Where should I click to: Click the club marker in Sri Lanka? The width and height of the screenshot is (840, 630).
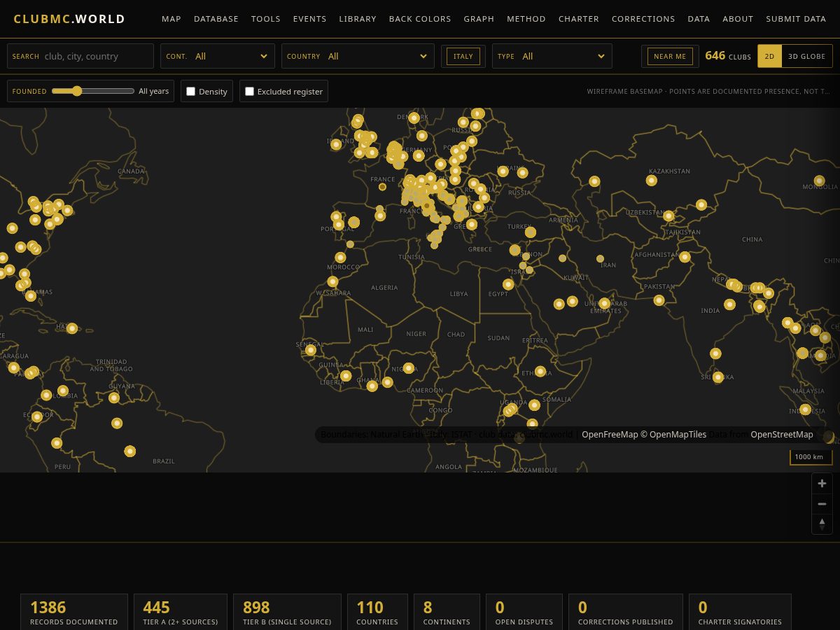point(718,377)
